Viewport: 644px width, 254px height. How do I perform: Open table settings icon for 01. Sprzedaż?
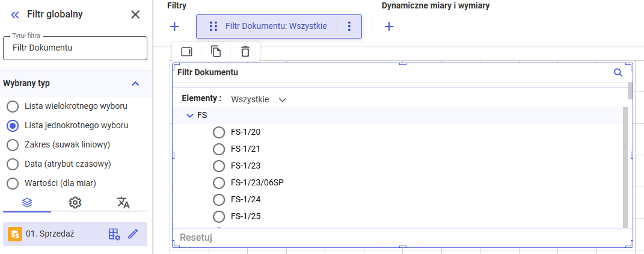pos(114,234)
